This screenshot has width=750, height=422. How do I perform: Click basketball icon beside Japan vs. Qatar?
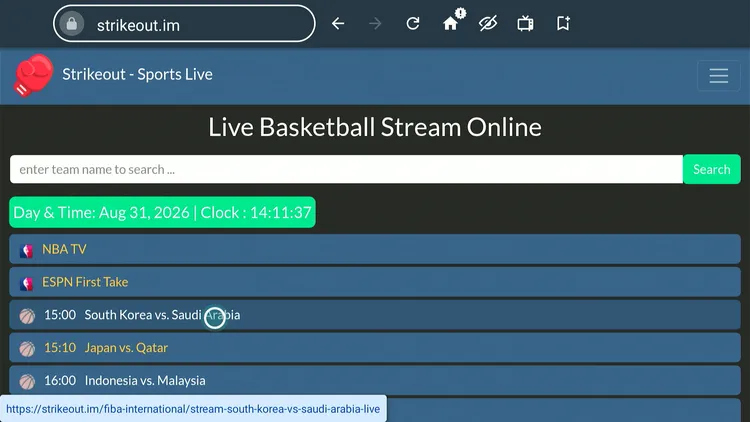[x=27, y=349]
